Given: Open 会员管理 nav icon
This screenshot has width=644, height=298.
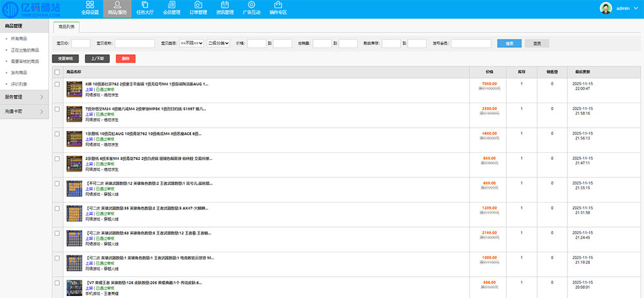Looking at the screenshot, I should point(172,8).
